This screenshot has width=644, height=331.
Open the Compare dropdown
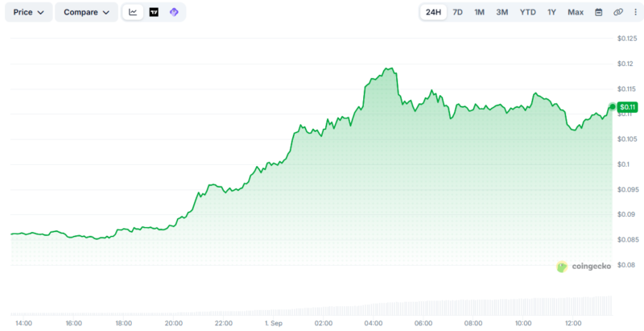pyautogui.click(x=86, y=12)
